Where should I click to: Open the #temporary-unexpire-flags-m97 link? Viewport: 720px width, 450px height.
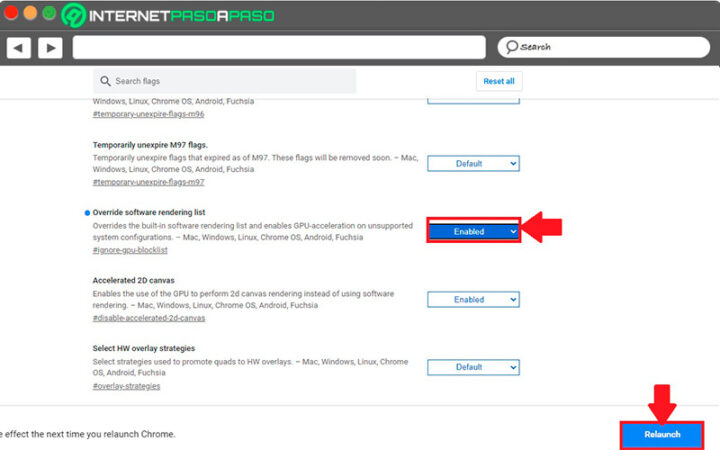point(148,182)
